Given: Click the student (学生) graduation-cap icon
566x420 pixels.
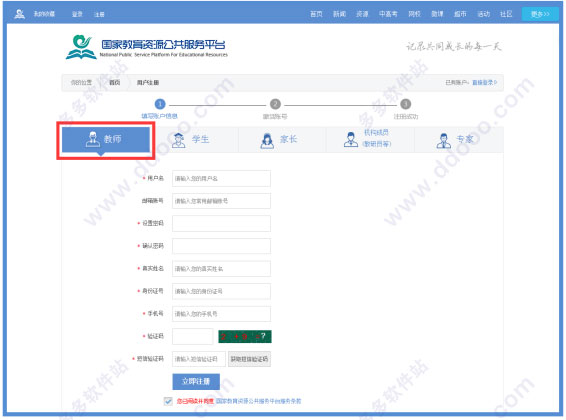Looking at the screenshot, I should 179,140.
